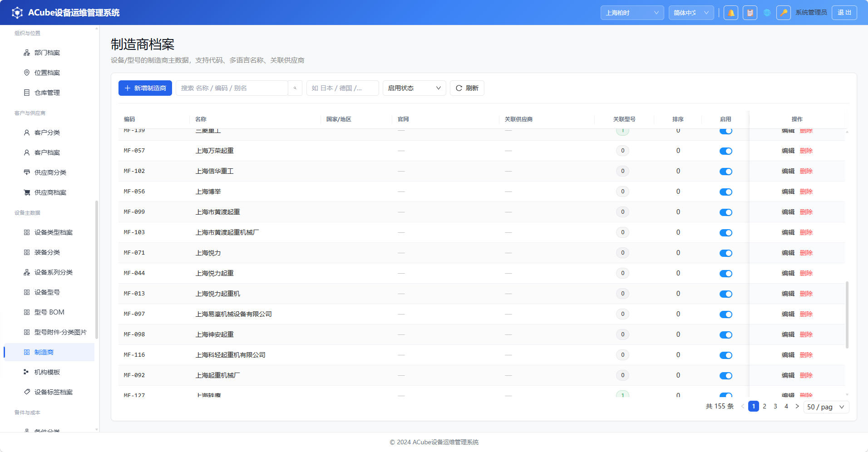868x452 pixels.
Task: Open the clipboard icon in header
Action: coord(750,13)
